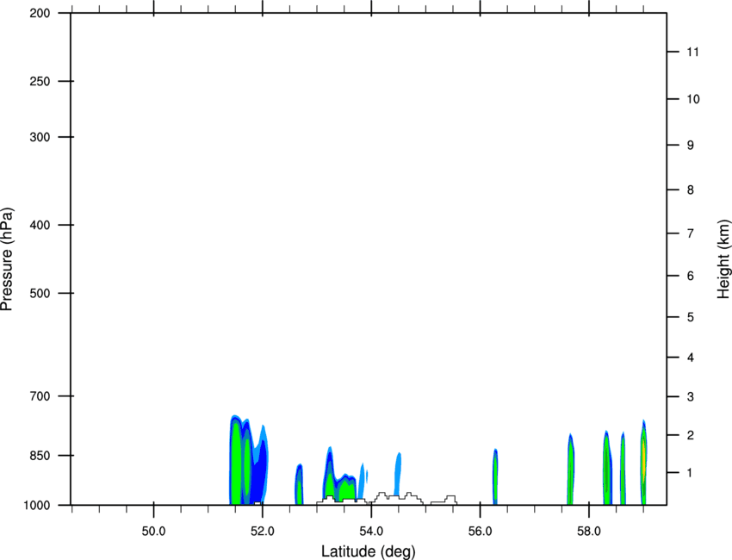Click the light blue plume near 54.5 latitude
Image resolution: width=732 pixels, height=560 pixels.
(x=398, y=474)
